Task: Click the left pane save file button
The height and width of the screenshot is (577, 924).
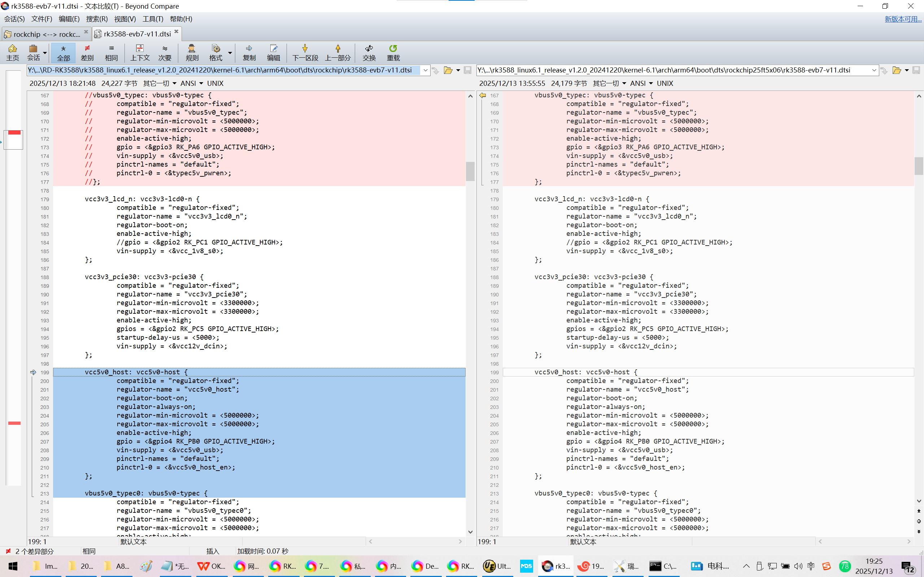Action: 467,70
